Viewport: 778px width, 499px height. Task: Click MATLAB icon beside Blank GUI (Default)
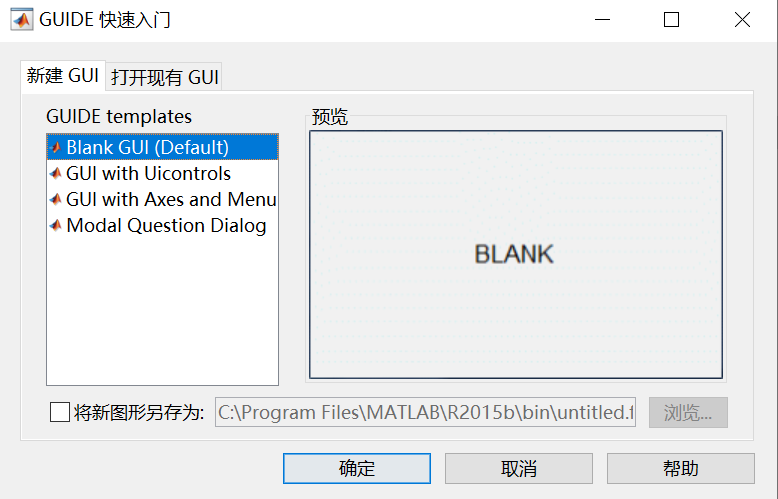[x=56, y=147]
